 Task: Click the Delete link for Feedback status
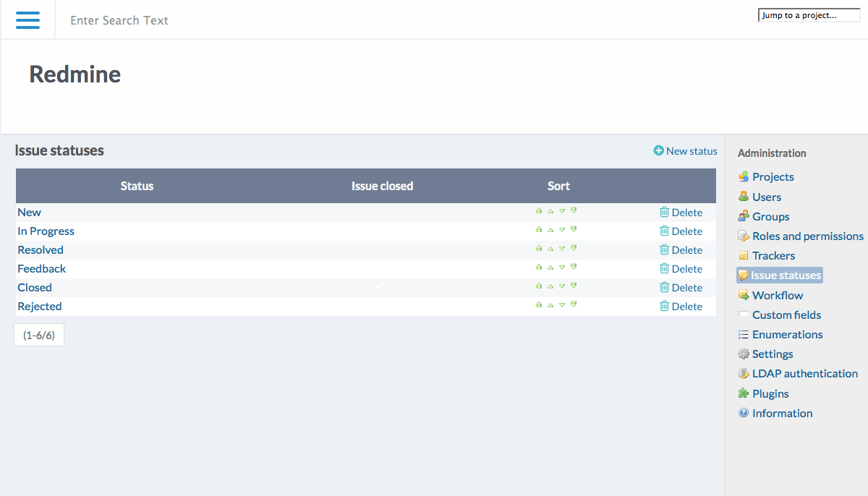pyautogui.click(x=686, y=268)
